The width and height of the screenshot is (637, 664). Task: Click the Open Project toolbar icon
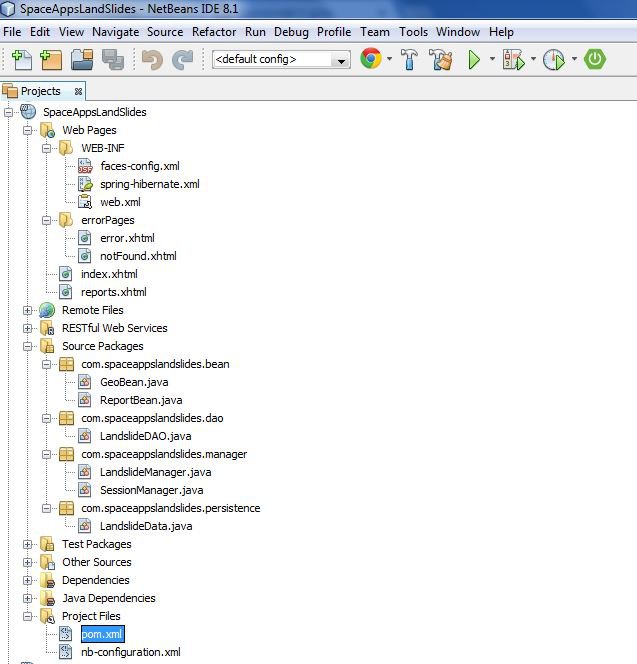tap(81, 60)
